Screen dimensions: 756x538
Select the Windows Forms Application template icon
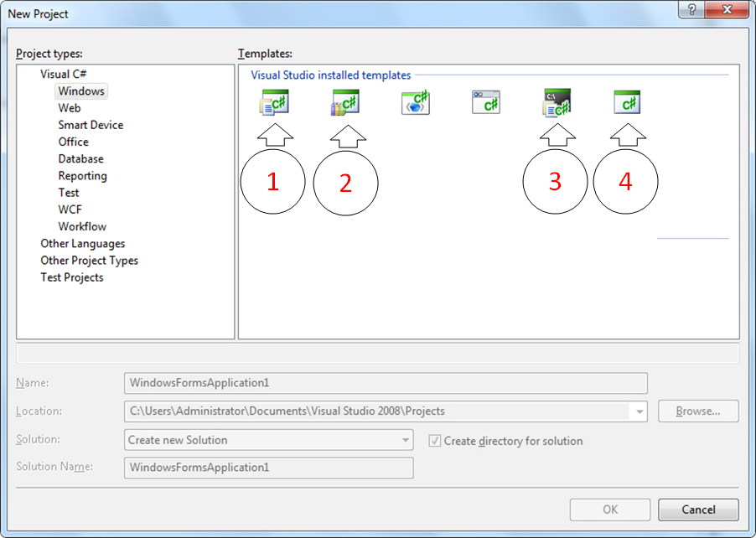click(274, 102)
